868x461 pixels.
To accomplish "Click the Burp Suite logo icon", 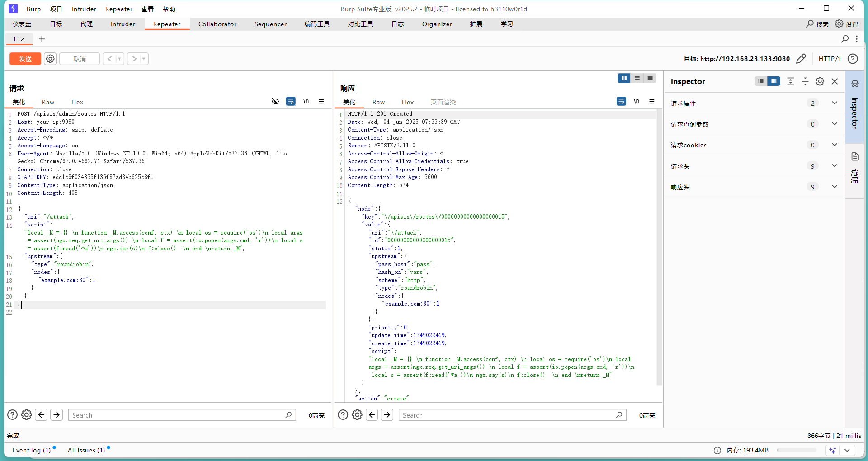I will pos(13,9).
